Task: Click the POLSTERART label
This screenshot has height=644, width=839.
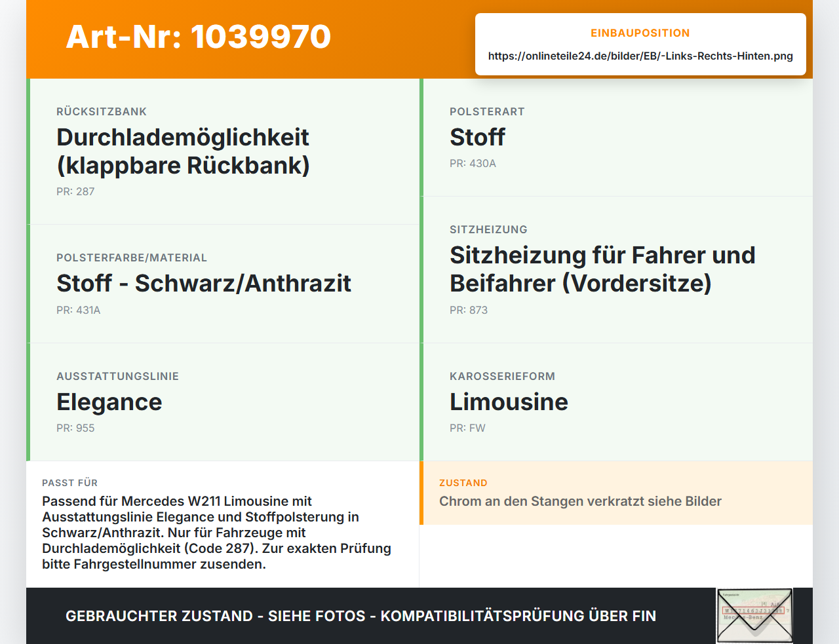Action: [x=487, y=111]
